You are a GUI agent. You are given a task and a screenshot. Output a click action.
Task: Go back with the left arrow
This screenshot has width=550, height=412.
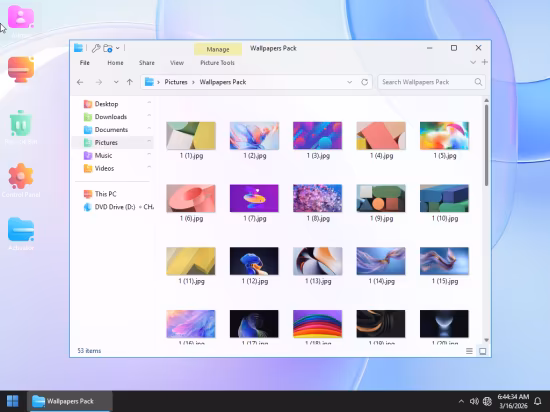tap(80, 82)
